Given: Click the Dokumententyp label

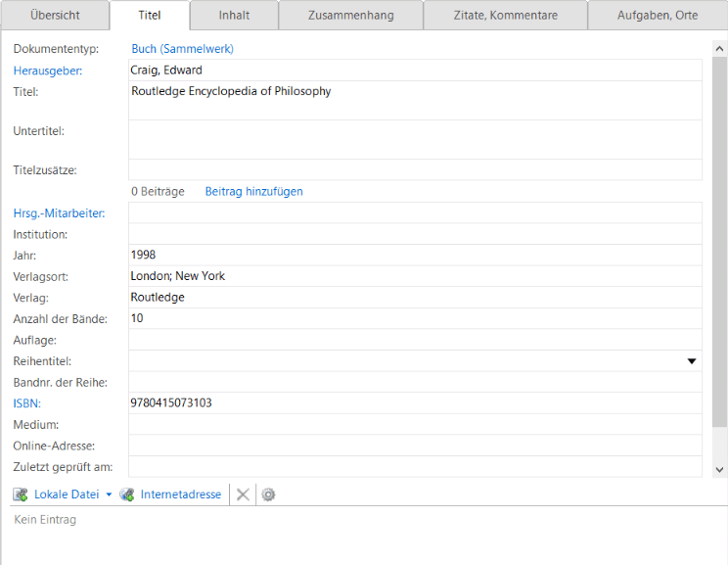Looking at the screenshot, I should (x=56, y=49).
